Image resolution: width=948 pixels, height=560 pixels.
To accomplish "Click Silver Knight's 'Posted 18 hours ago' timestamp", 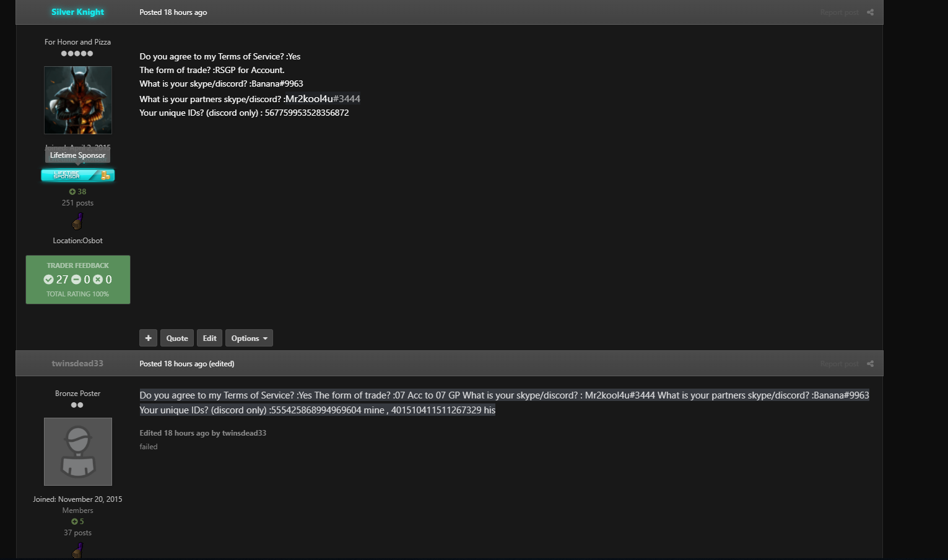I will 173,12.
